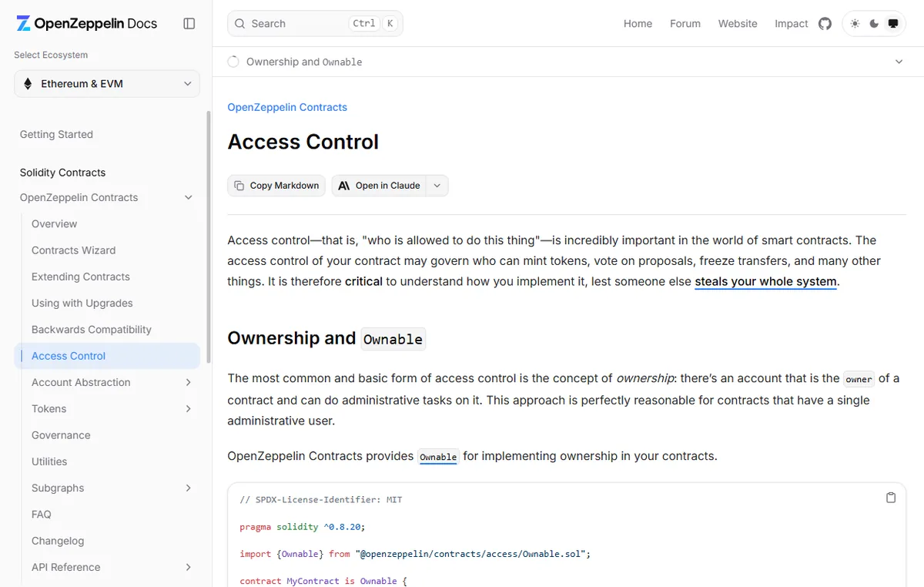Open Using with Upgrades page

coord(82,304)
